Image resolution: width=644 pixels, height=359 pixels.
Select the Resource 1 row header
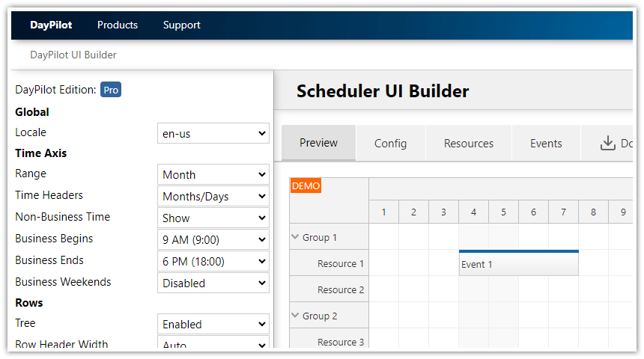329,263
